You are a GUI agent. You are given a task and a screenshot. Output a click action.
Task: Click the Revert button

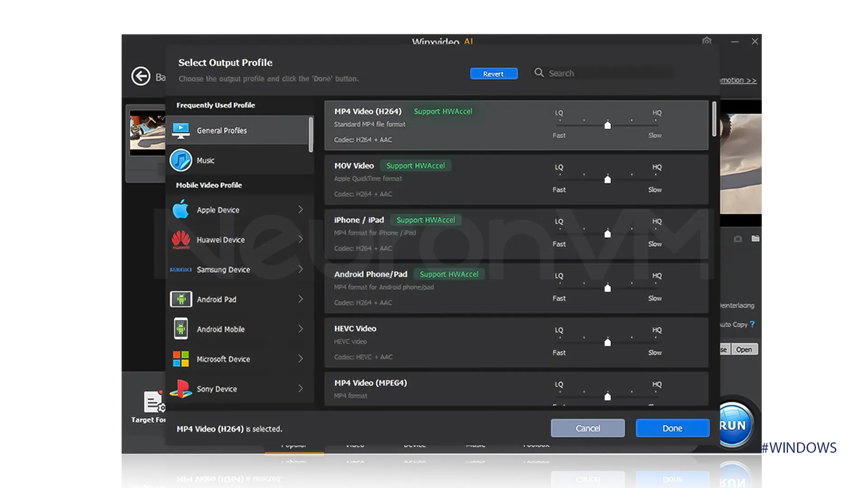(x=494, y=74)
